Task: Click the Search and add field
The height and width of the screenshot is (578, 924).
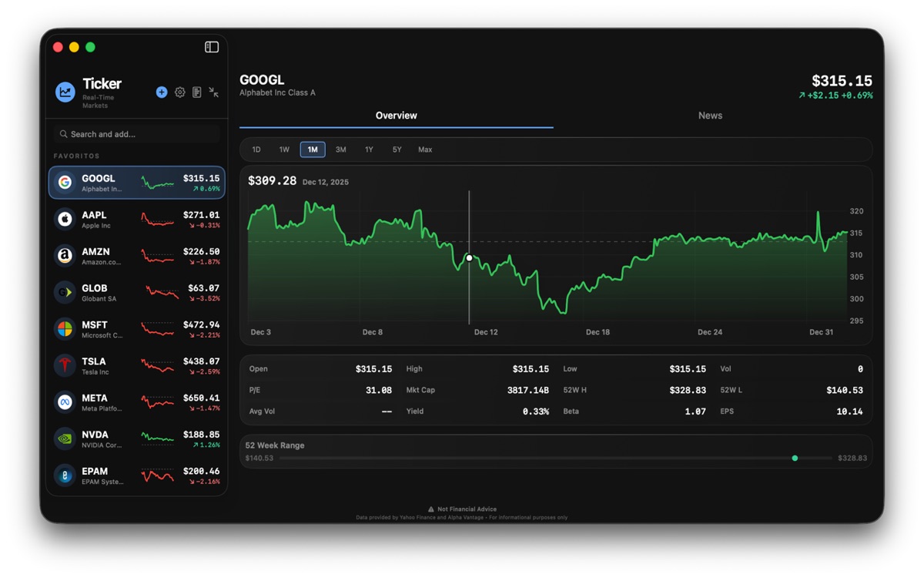Action: click(137, 134)
